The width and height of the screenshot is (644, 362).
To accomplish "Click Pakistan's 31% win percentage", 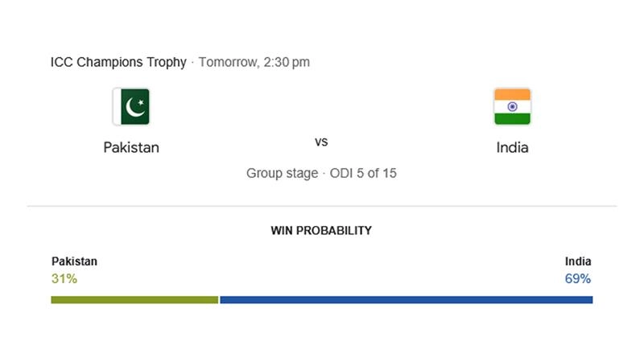I will [x=64, y=278].
